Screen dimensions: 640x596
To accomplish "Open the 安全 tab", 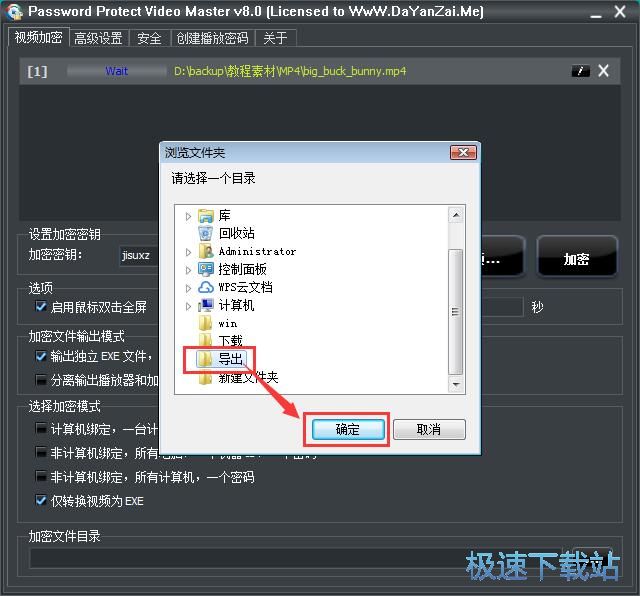I will click(x=149, y=38).
